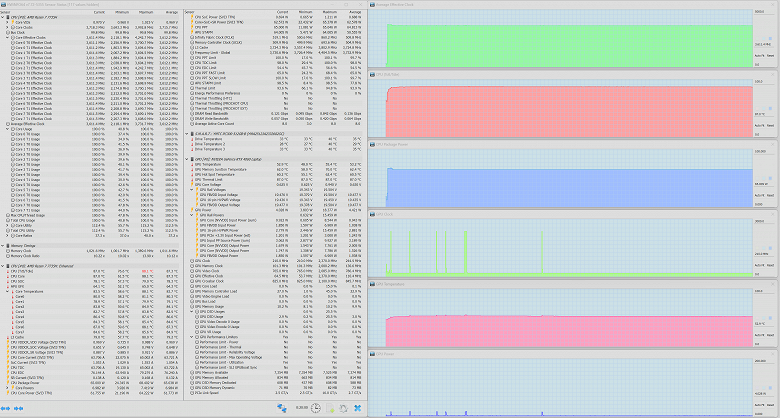Select the DRAM Read Bandwidth row
780x418 pixels.
point(274,113)
